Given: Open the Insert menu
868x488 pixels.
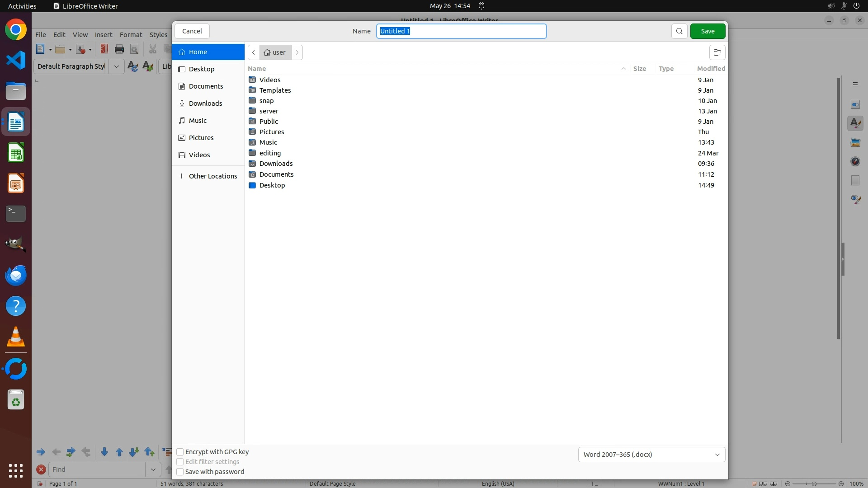Looking at the screenshot, I should click(x=104, y=35).
